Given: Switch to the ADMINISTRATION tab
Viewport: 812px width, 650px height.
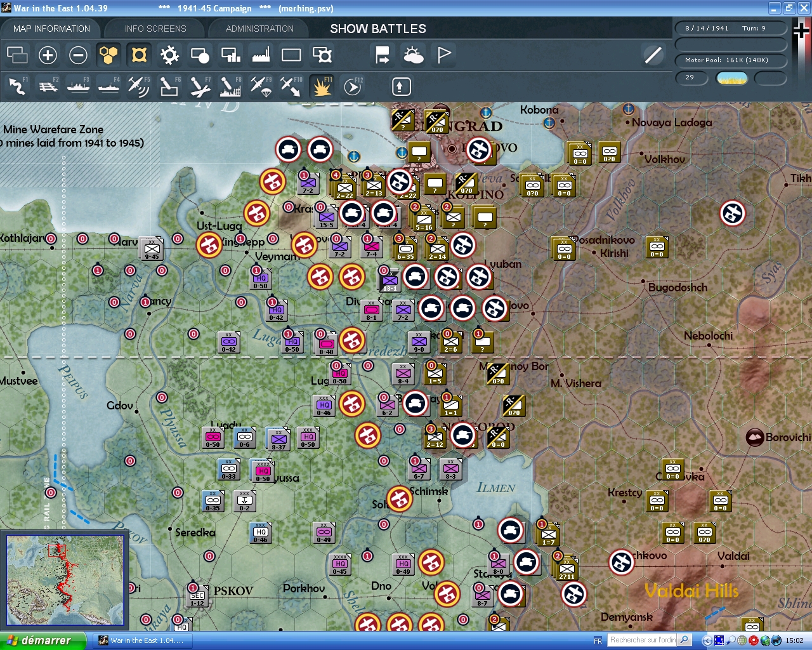Looking at the screenshot, I should (259, 29).
